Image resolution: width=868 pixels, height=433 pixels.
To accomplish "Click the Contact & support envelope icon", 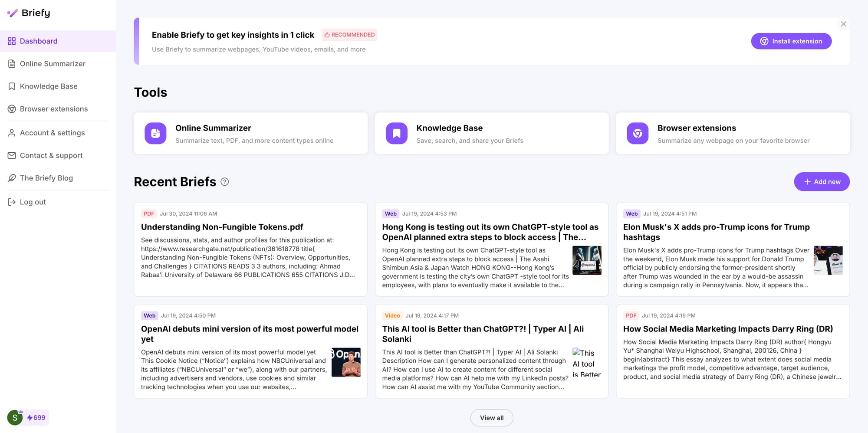I will (x=12, y=155).
